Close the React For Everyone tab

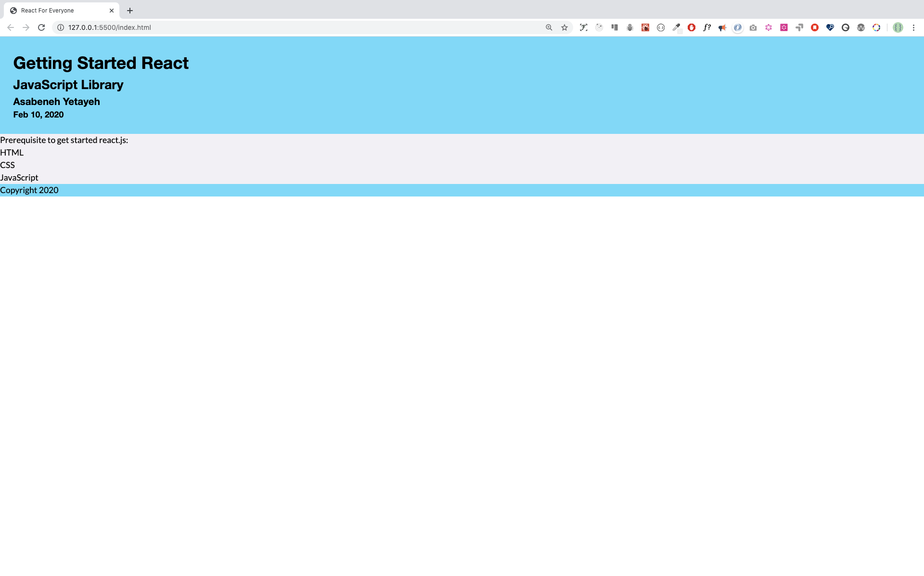(112, 10)
